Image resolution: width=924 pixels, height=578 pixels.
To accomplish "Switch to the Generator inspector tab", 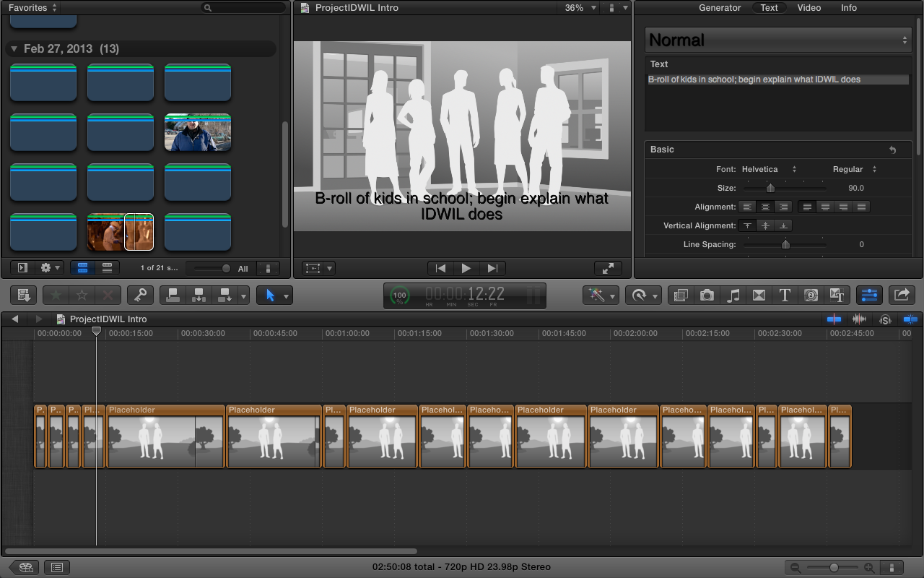I will [x=720, y=7].
